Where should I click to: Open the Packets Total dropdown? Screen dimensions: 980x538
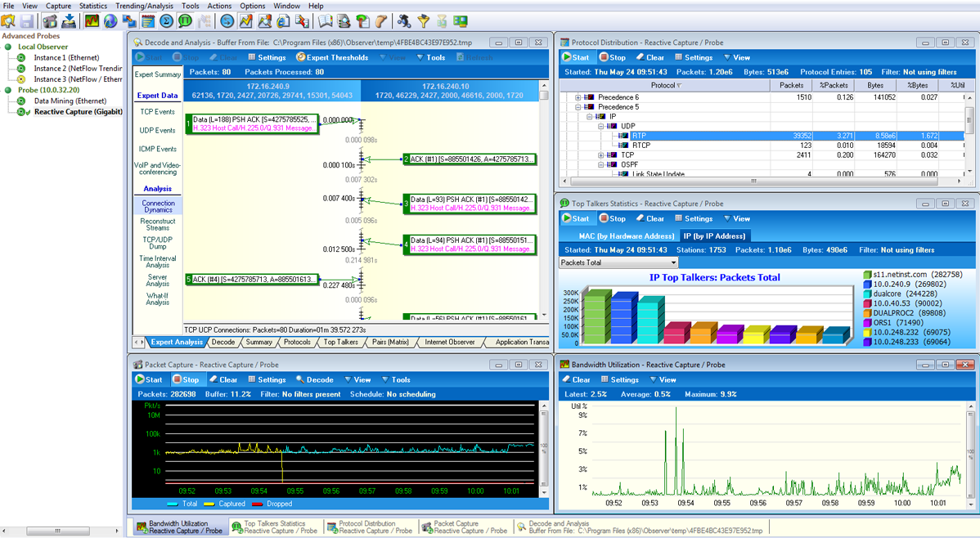673,263
